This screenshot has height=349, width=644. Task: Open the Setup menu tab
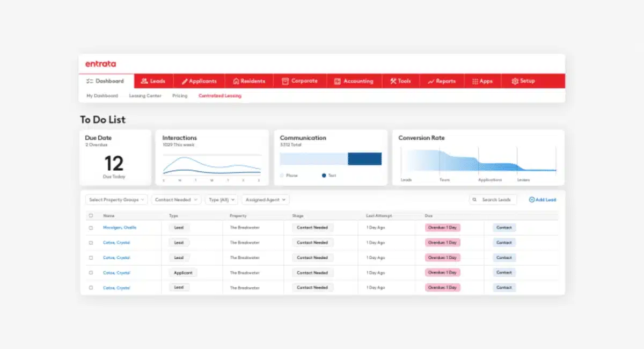[523, 81]
